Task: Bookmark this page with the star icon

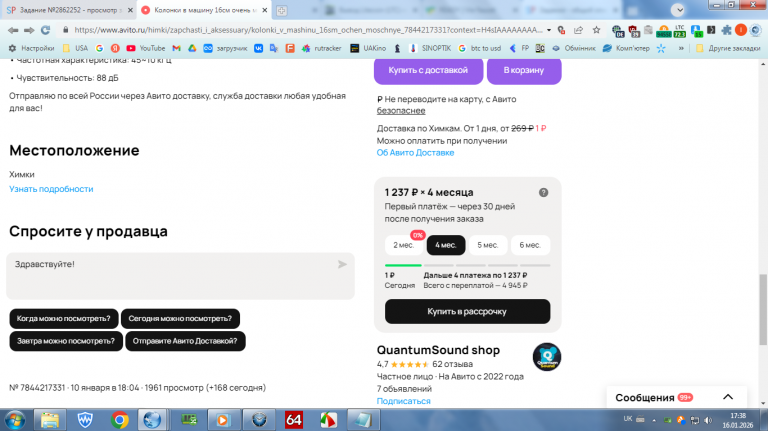Action: (596, 30)
